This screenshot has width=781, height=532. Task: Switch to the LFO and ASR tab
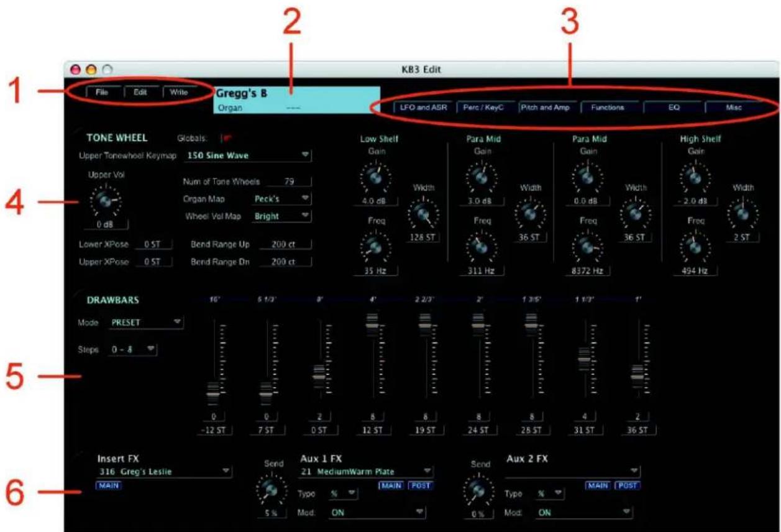tap(422, 108)
